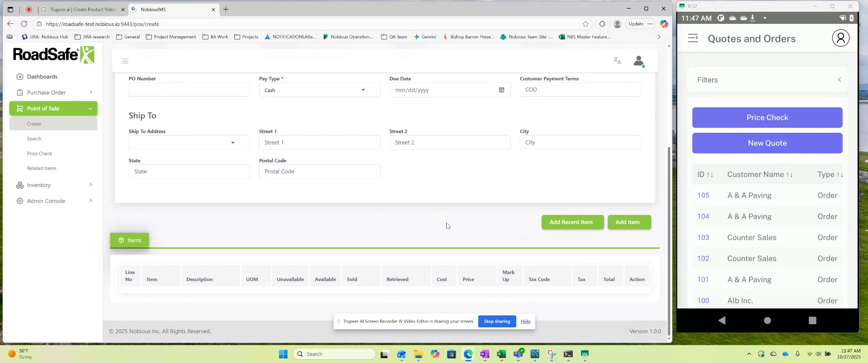The height and width of the screenshot is (363, 868).
Task: Click the Add Recent Item button
Action: (572, 222)
